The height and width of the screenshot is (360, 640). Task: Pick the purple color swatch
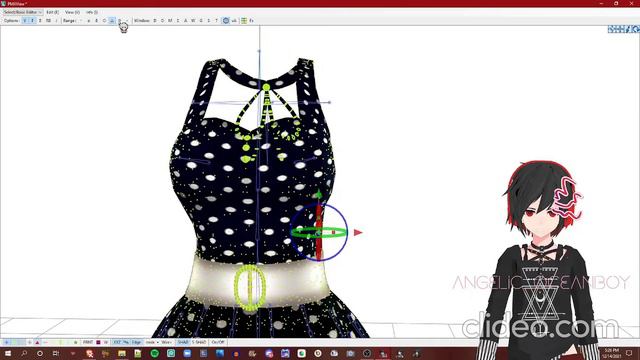point(98,342)
